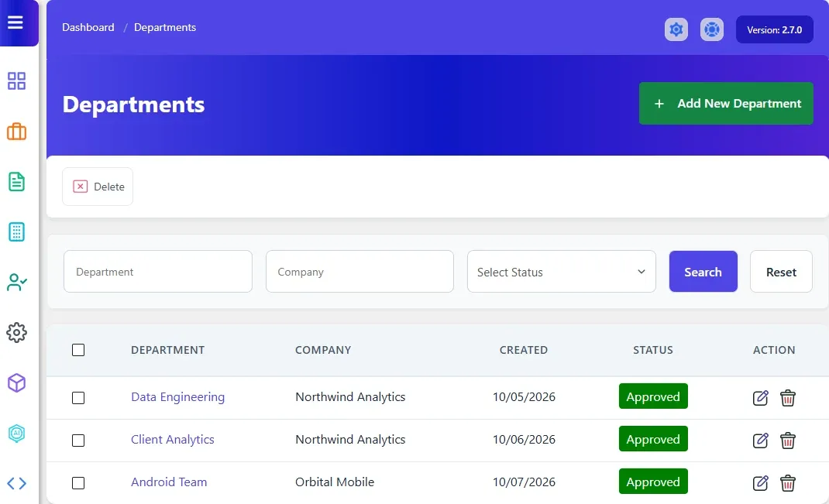Screen dimensions: 829x504
Task: Open the green document sidebar icon
Action: (16, 182)
